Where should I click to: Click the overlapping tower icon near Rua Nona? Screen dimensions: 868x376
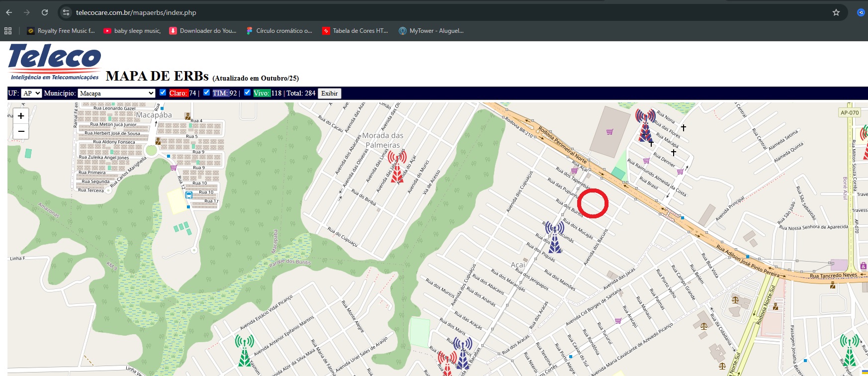click(645, 125)
